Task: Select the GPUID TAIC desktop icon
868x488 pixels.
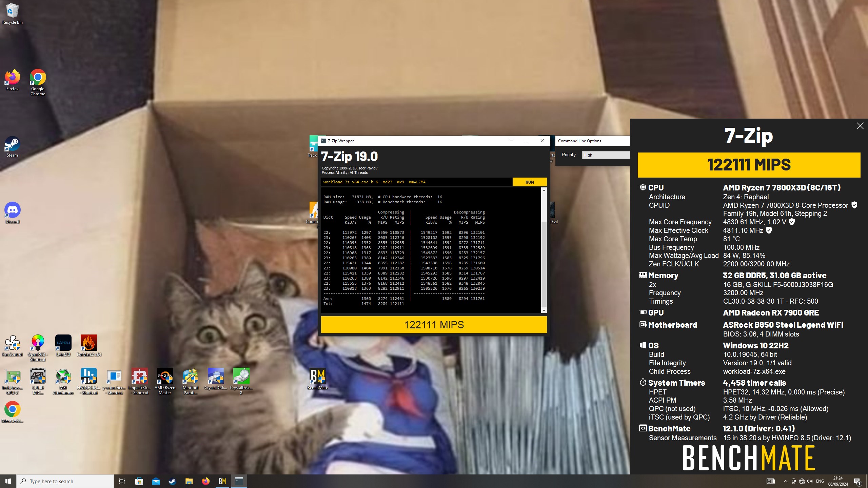Action: click(38, 381)
